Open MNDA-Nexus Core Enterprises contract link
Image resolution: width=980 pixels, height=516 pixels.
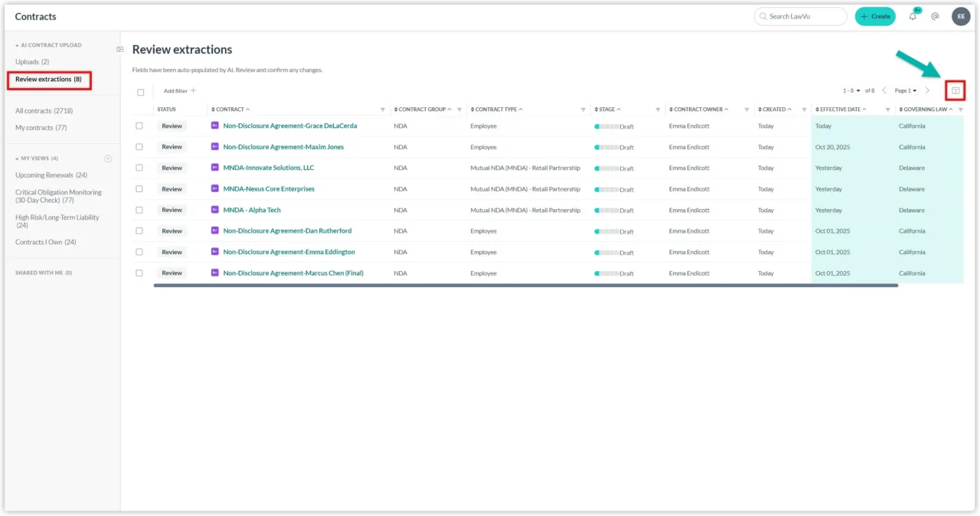(x=269, y=189)
